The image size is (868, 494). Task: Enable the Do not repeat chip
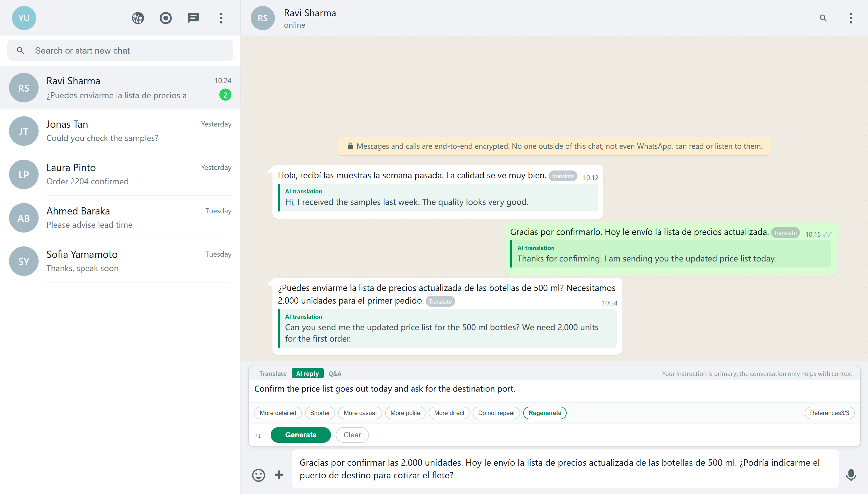[496, 413]
